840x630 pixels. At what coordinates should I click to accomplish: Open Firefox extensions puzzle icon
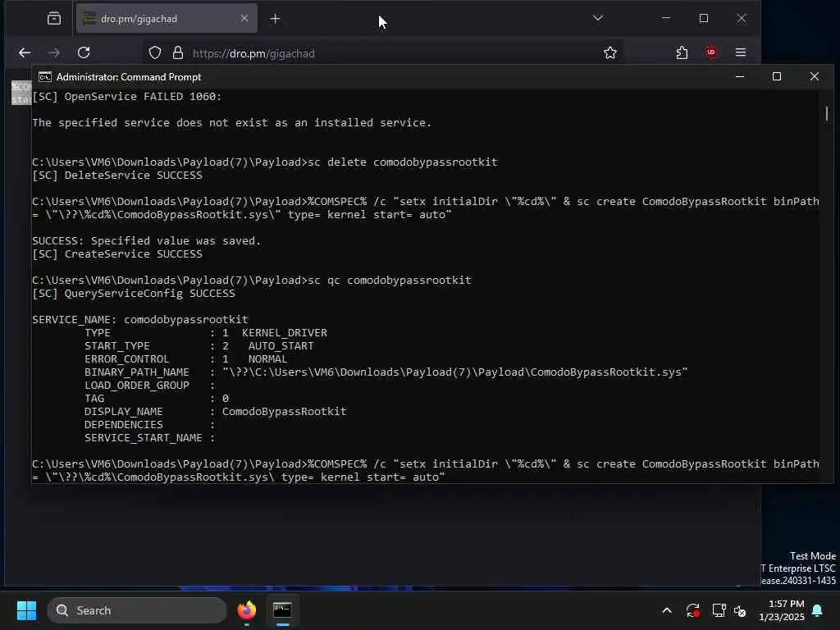[x=682, y=52]
